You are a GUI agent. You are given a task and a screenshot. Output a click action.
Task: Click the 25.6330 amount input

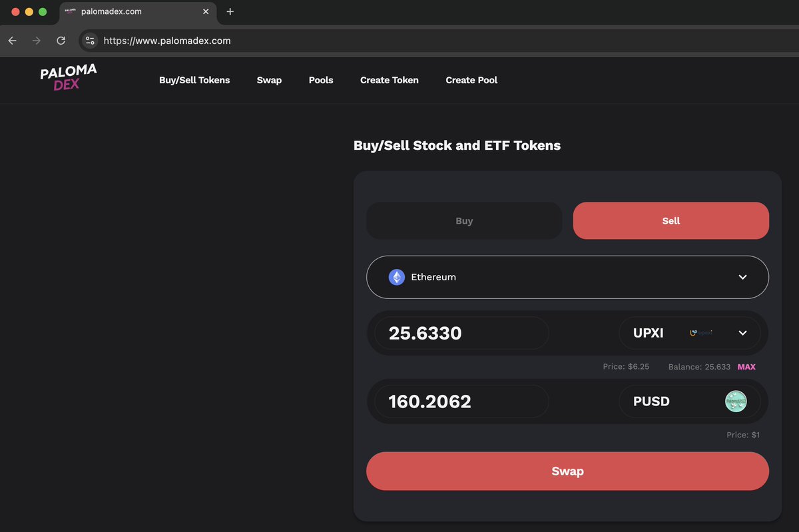pos(461,333)
